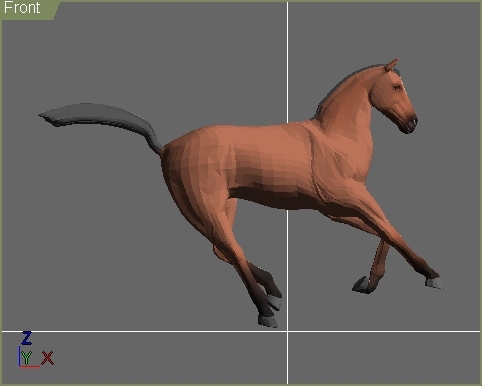Screen dimensions: 482x386
Task: Open the Front viewport label menu
Action: tap(22, 8)
